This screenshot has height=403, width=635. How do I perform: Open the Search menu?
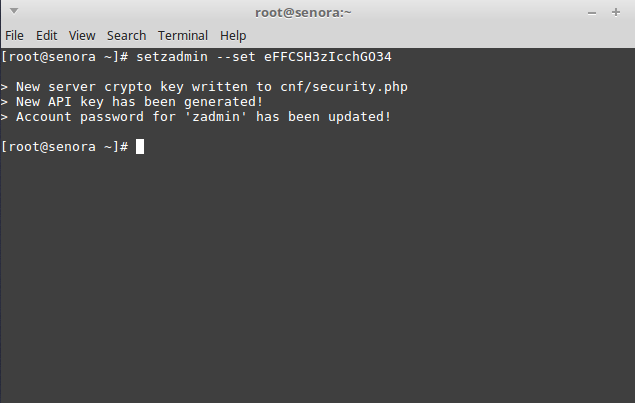pyautogui.click(x=126, y=36)
